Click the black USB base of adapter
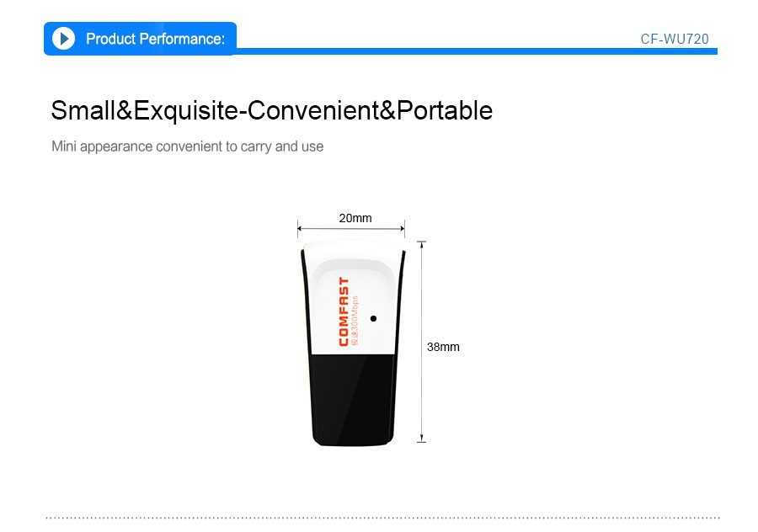 [350, 400]
